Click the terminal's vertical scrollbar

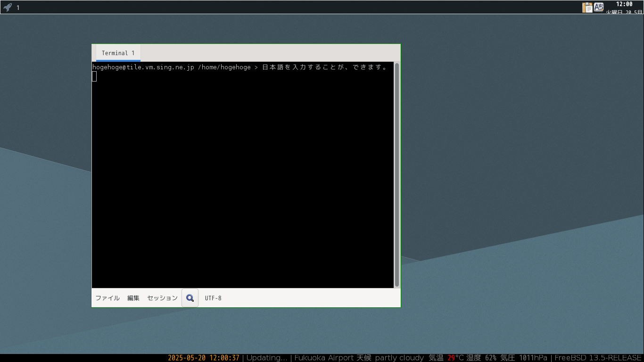(397, 174)
